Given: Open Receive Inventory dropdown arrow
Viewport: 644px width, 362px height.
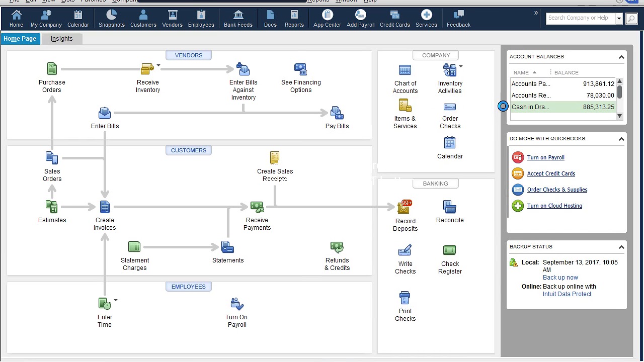Looking at the screenshot, I should tap(158, 65).
